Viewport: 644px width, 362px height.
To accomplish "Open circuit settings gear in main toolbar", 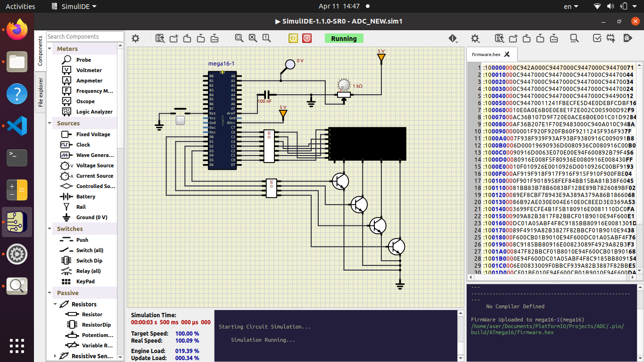I will (135, 39).
